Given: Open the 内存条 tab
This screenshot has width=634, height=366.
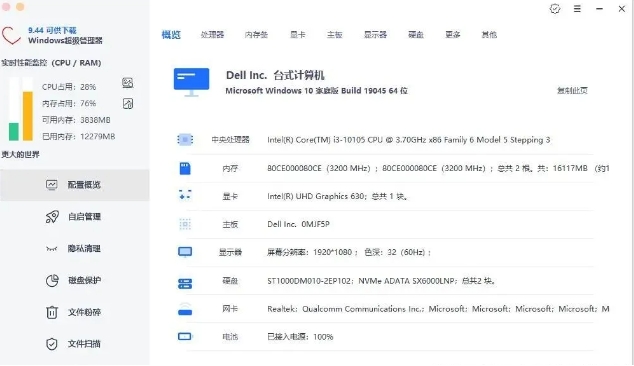Looking at the screenshot, I should tap(256, 35).
